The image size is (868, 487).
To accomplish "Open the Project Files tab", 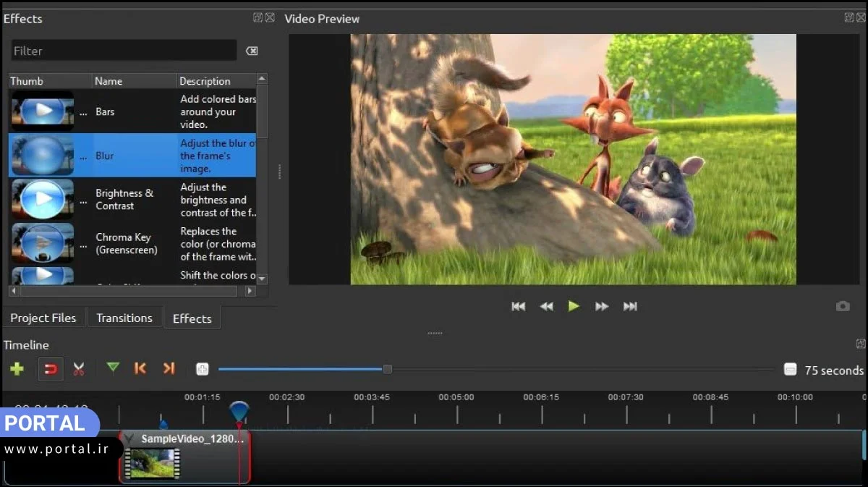I will [x=43, y=318].
